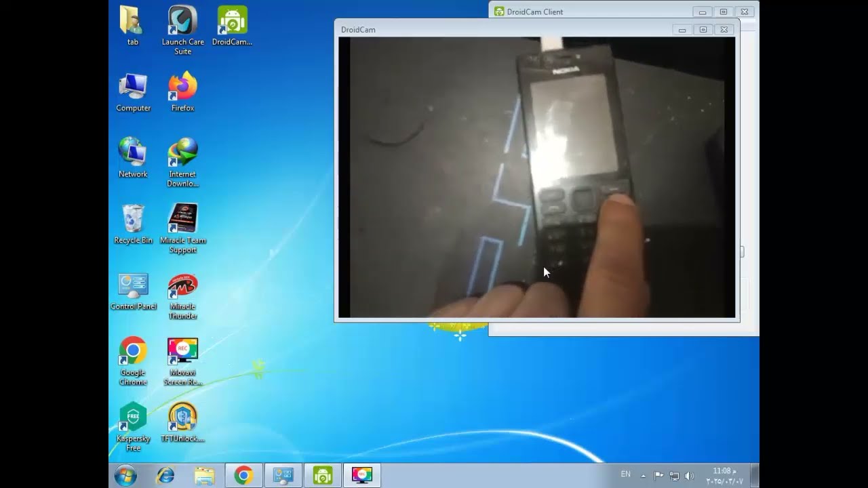Screen dimensions: 868x488
Task: Minimize the DroidCam video window
Action: 682,30
